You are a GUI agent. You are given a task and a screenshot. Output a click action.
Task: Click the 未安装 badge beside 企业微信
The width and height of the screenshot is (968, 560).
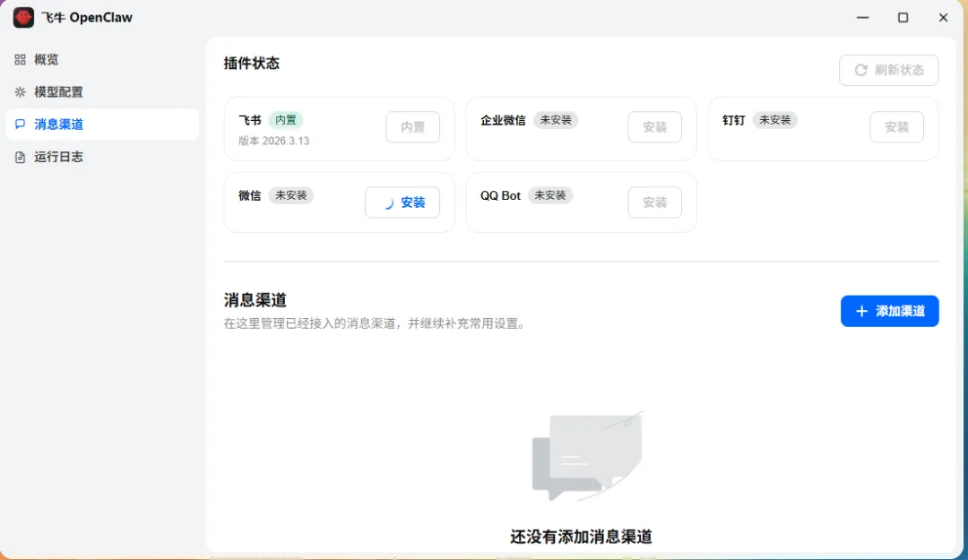[x=556, y=120]
